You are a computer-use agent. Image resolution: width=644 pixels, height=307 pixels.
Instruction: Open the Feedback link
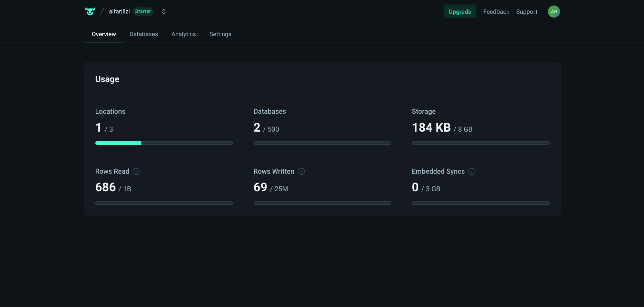click(496, 12)
